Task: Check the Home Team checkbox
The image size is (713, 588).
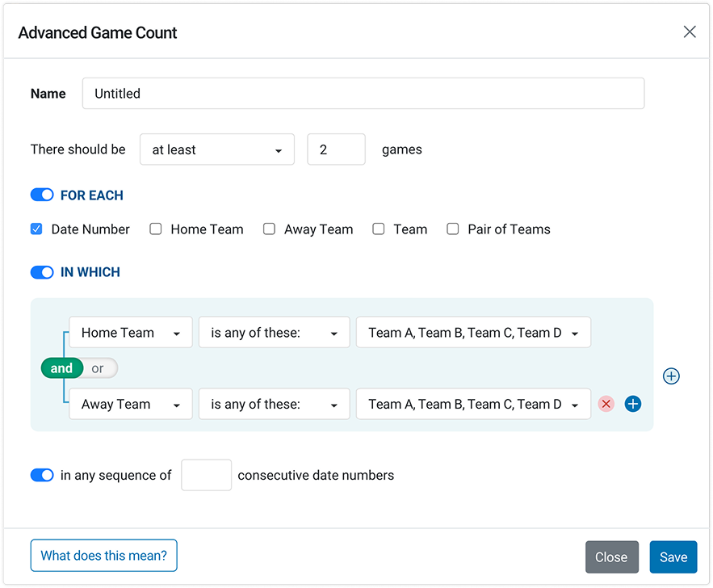Action: point(156,229)
